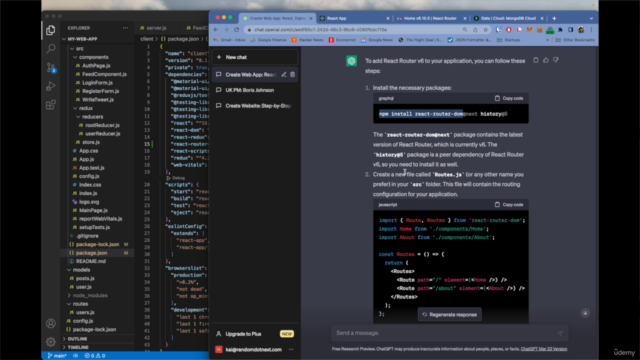The image size is (640, 360).
Task: Open users.js in routes
Action: [85, 312]
